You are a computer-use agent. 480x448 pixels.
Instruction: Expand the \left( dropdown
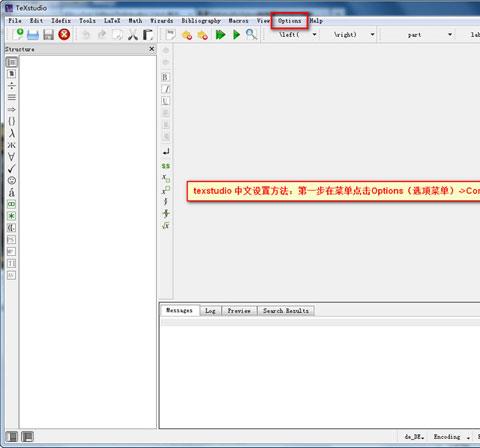(314, 35)
